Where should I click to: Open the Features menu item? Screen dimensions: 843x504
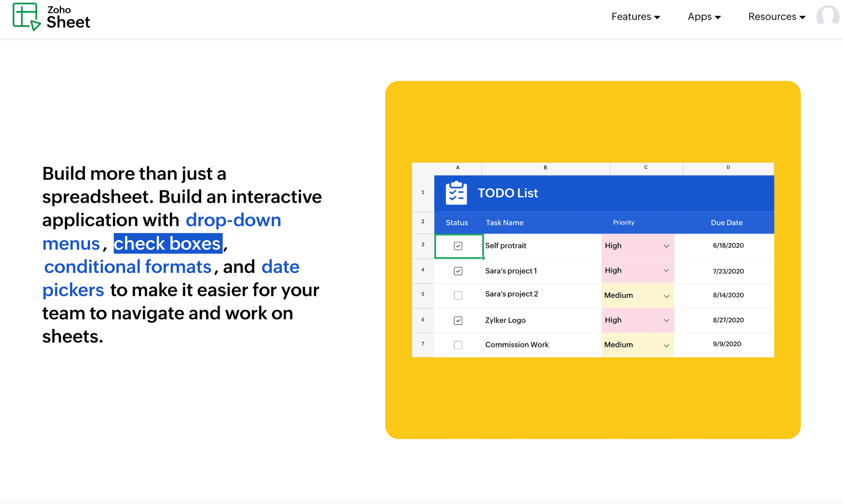point(634,17)
